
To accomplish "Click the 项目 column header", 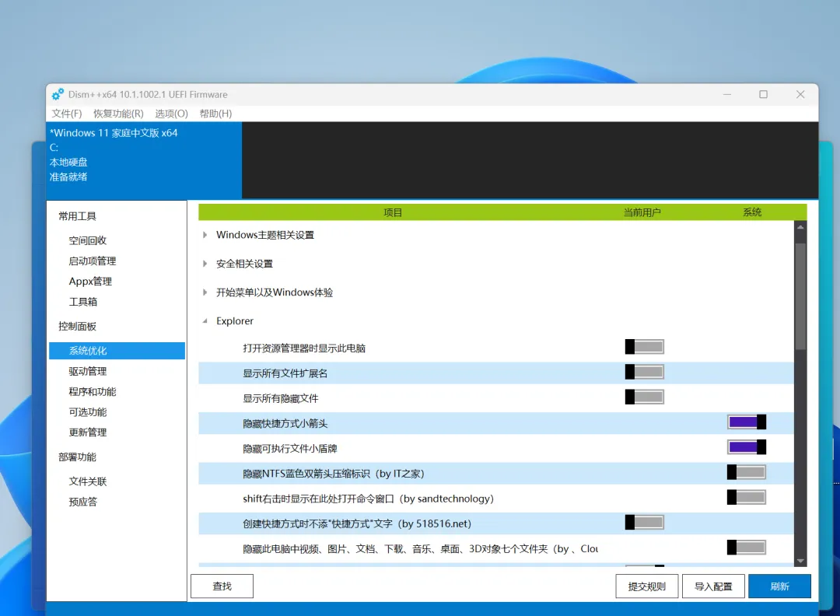I will (393, 212).
